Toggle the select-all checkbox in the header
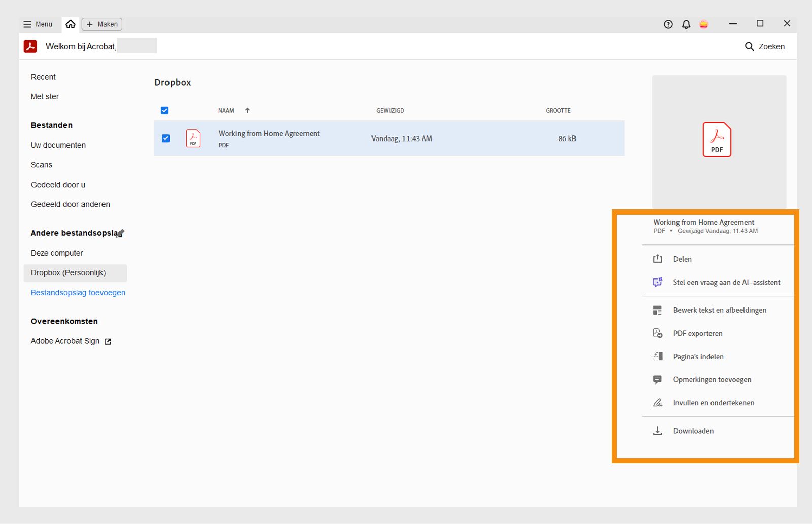Viewport: 812px width, 524px height. 164,110
